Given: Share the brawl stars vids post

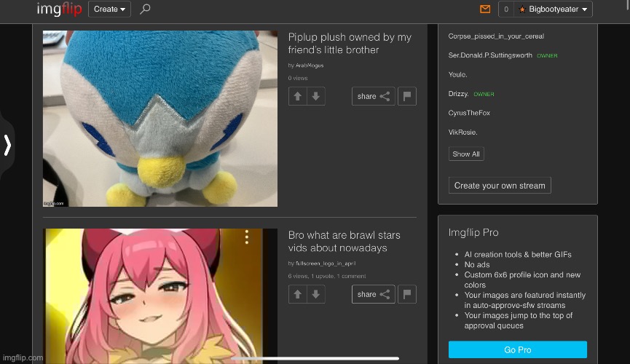Looking at the screenshot, I should click(x=373, y=294).
